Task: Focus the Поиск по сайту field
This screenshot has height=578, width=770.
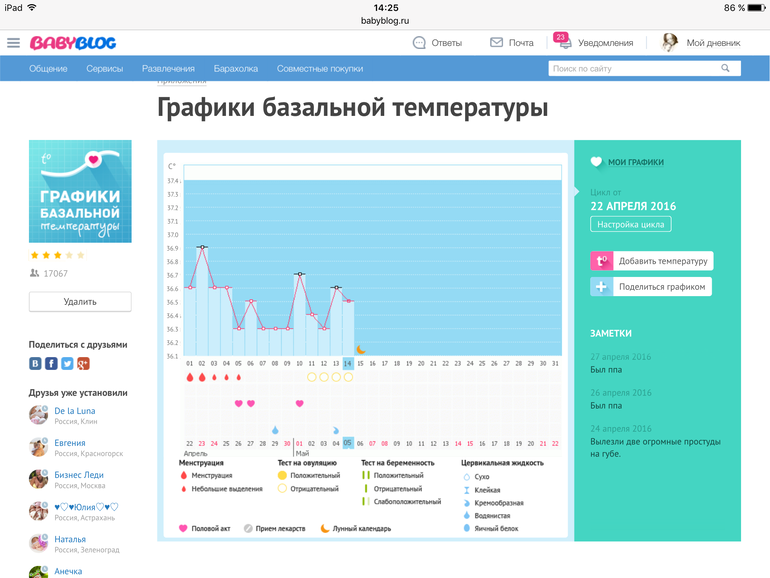Action: coord(632,69)
